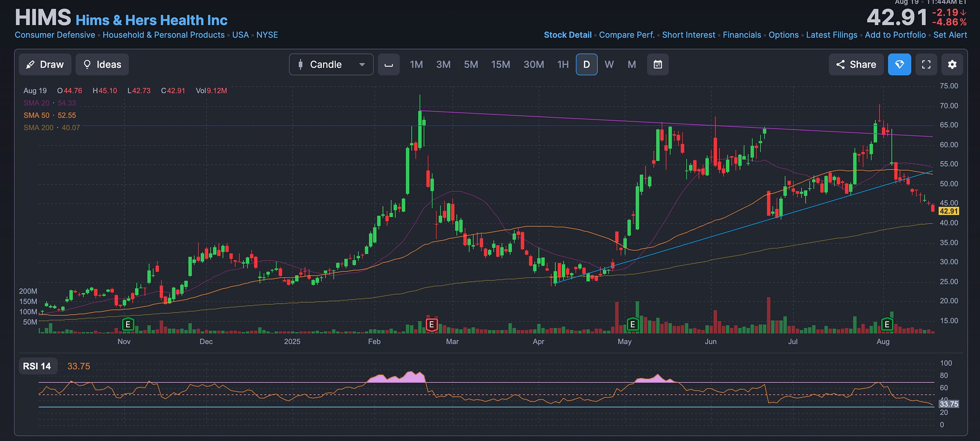Click the blue diamond premium icon
Image resolution: width=980 pixels, height=441 pixels.
pyautogui.click(x=900, y=65)
